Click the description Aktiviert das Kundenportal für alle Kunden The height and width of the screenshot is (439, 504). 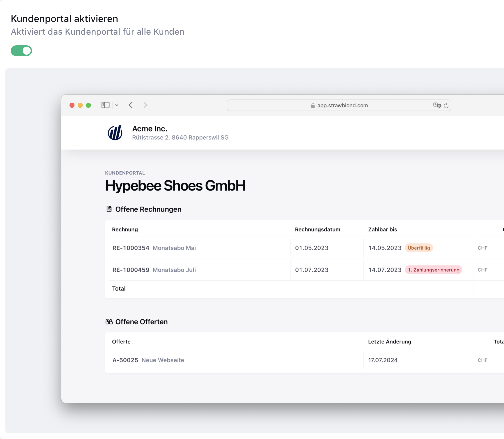coord(98,32)
